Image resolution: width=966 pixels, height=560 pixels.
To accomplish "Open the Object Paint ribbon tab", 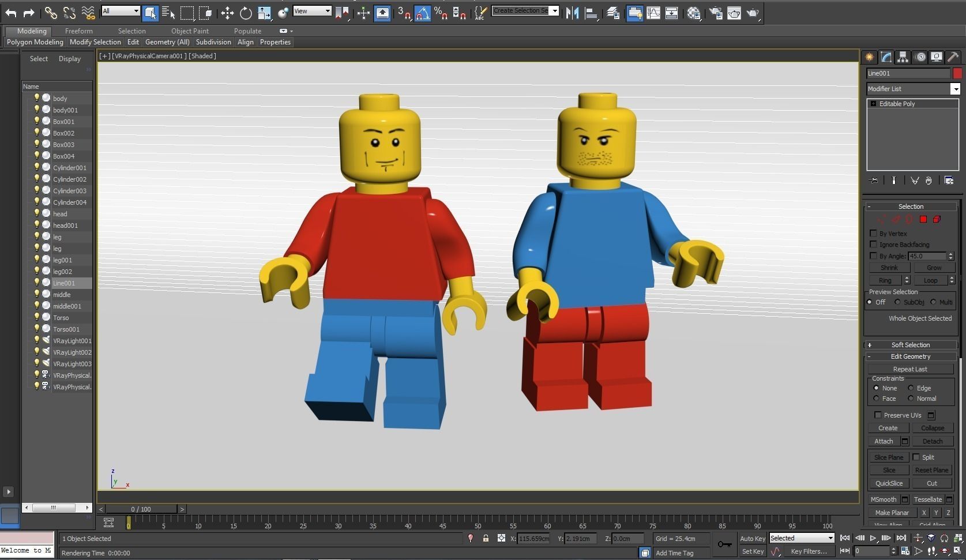I will tap(190, 31).
